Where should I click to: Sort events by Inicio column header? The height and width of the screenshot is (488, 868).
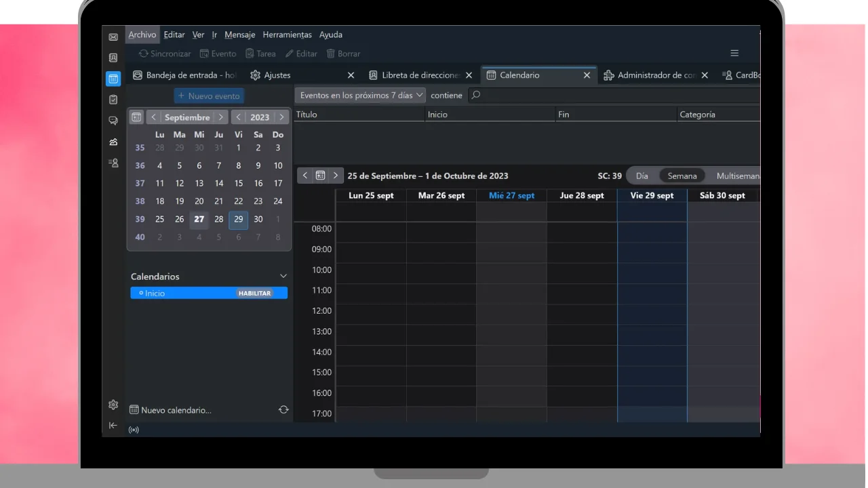point(490,115)
